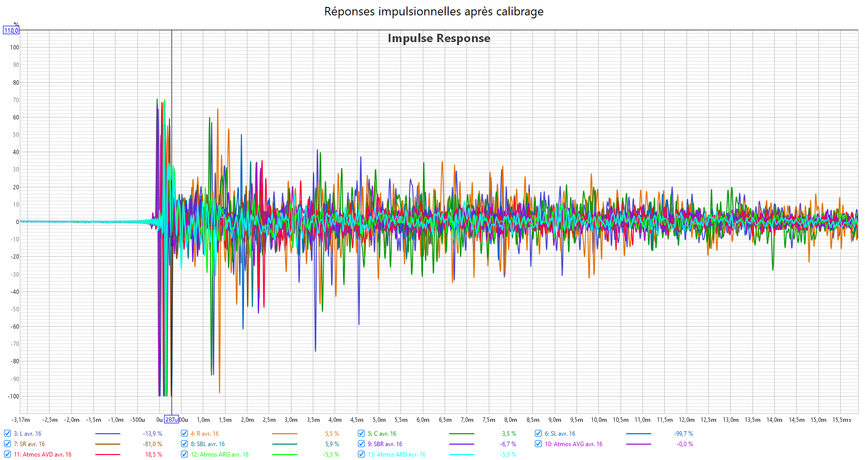Click the -99,7 % value for SL trace
The image size is (868, 460).
[683, 434]
